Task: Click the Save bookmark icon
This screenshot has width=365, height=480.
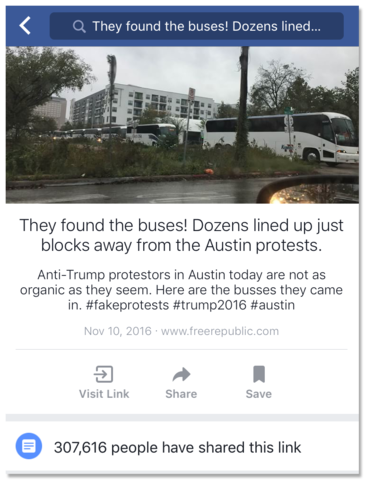Action: point(259,374)
